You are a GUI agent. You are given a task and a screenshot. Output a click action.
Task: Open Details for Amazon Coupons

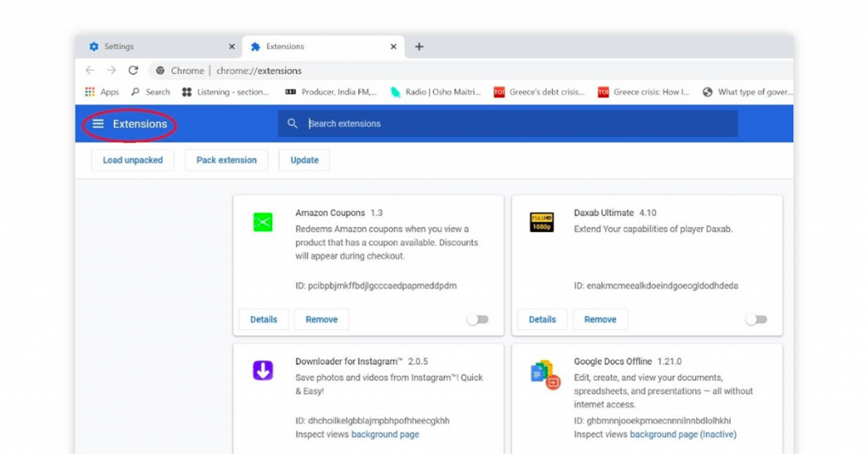(264, 319)
